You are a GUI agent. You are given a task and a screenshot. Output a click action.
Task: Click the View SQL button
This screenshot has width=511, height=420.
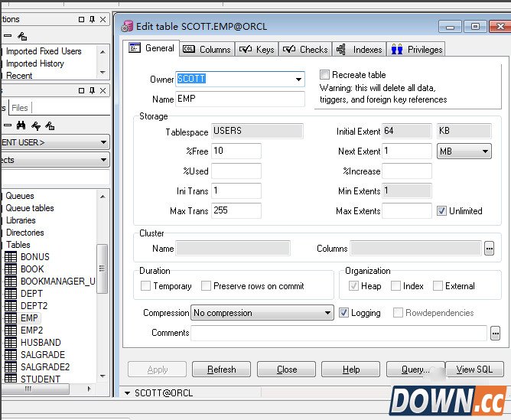[x=474, y=370]
